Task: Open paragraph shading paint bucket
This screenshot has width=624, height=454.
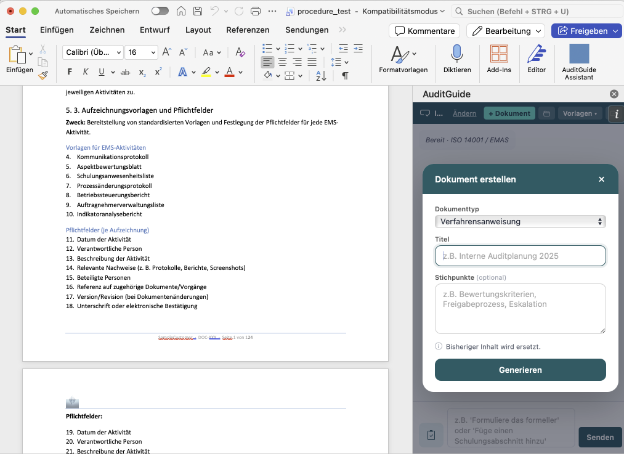Action: tap(268, 75)
